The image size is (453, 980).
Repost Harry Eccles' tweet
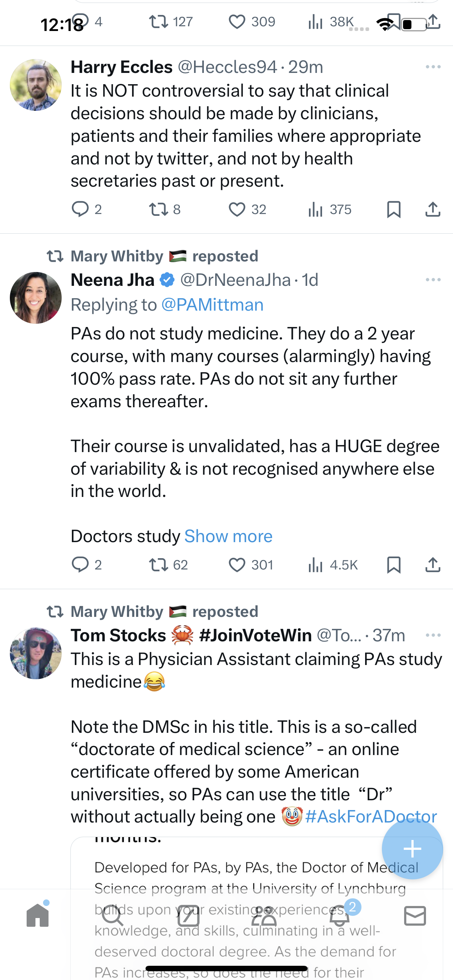tap(158, 210)
